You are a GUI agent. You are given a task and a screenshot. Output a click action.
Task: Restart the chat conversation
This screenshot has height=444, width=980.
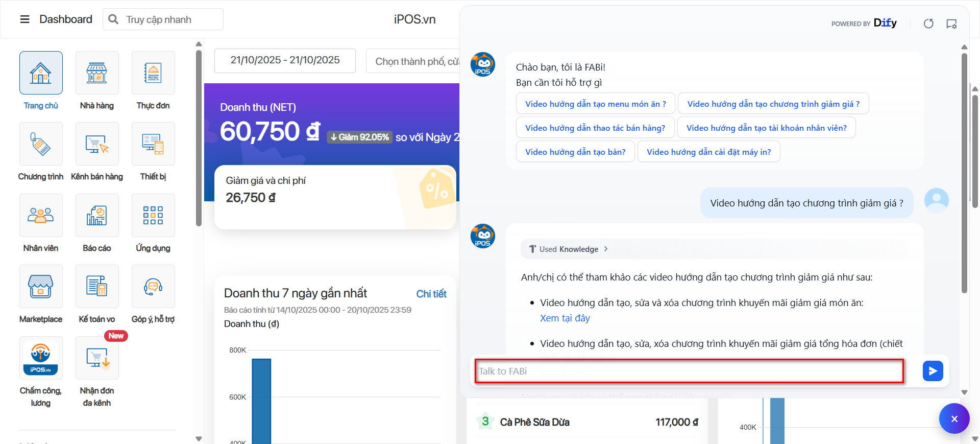tap(928, 24)
